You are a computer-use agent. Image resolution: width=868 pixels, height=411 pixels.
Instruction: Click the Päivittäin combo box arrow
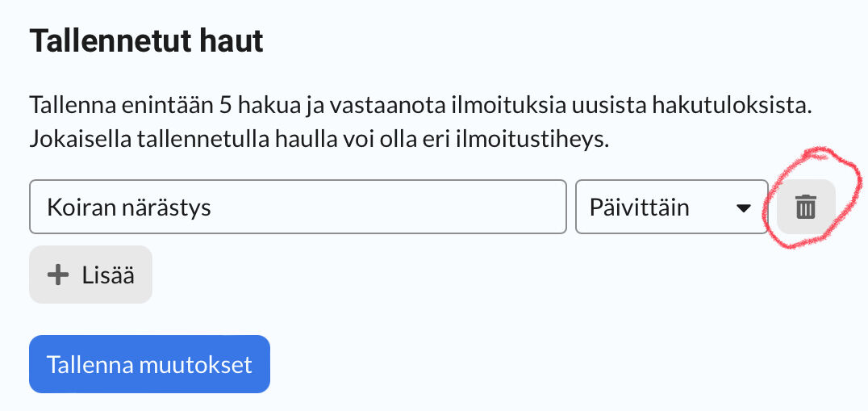click(x=744, y=208)
